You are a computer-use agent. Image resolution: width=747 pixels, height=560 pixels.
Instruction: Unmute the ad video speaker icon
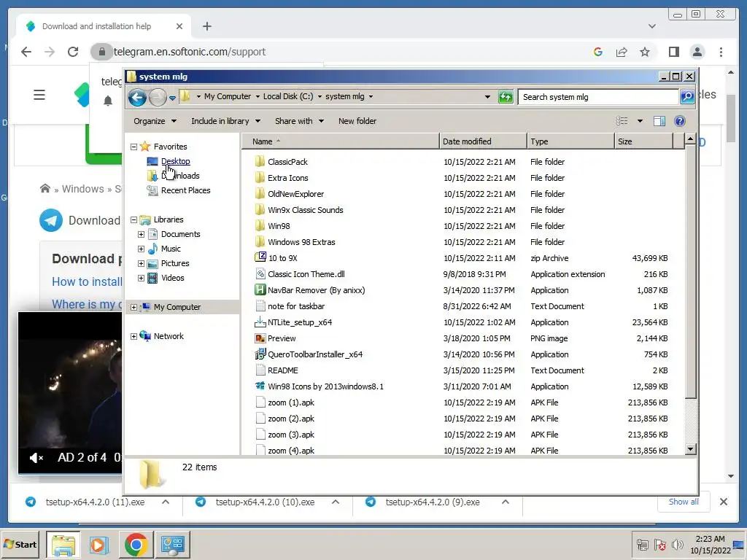pos(36,458)
